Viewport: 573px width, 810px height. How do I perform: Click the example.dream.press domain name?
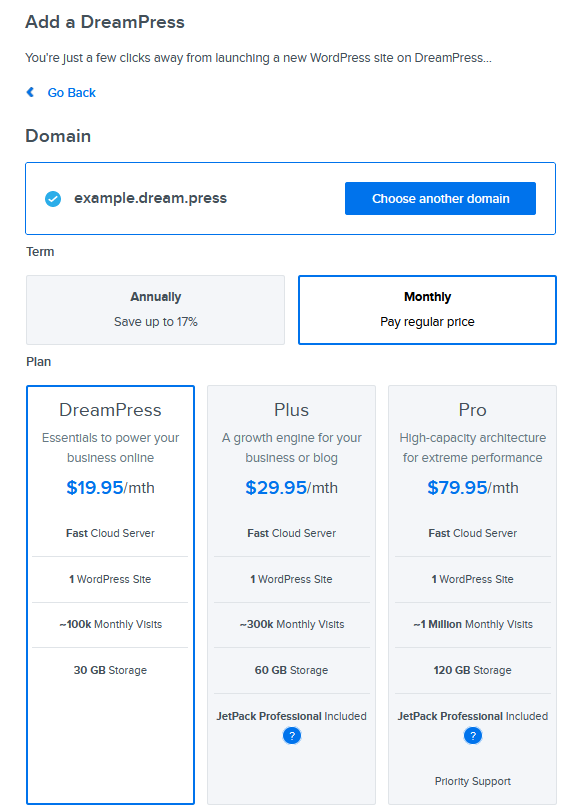tap(150, 198)
